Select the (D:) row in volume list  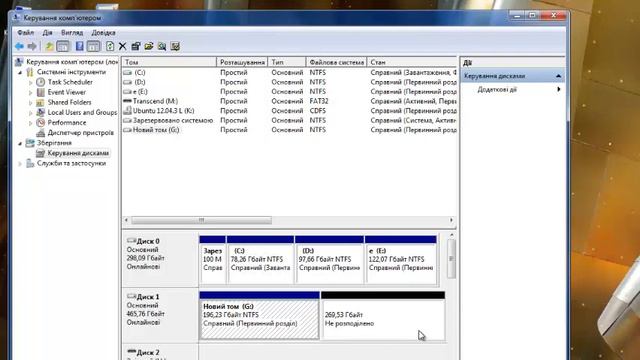coord(289,82)
